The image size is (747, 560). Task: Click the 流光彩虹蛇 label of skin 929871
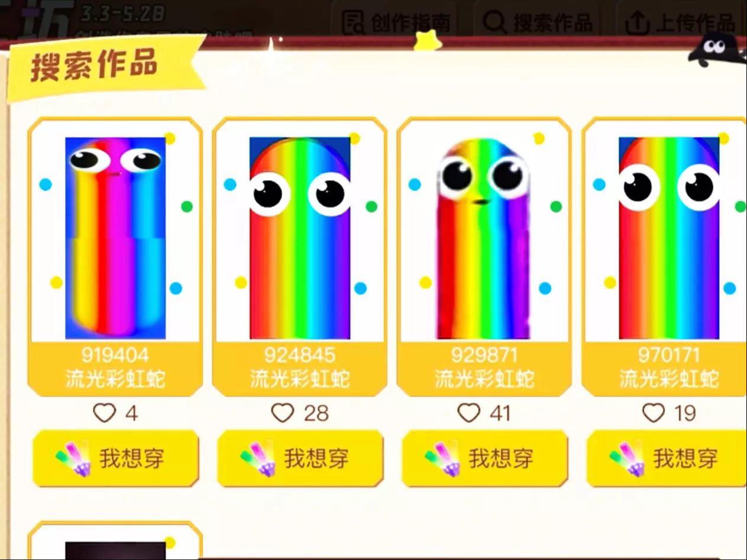coord(484,379)
